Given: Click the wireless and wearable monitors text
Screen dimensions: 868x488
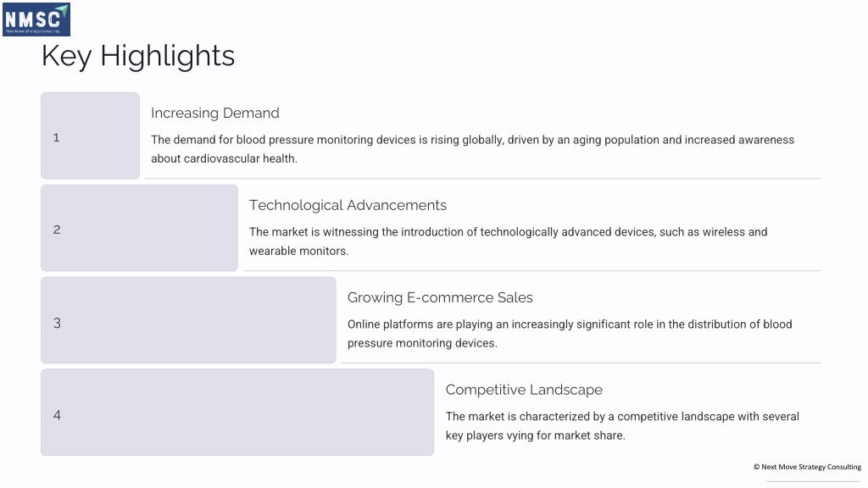Looking at the screenshot, I should pos(509,241).
